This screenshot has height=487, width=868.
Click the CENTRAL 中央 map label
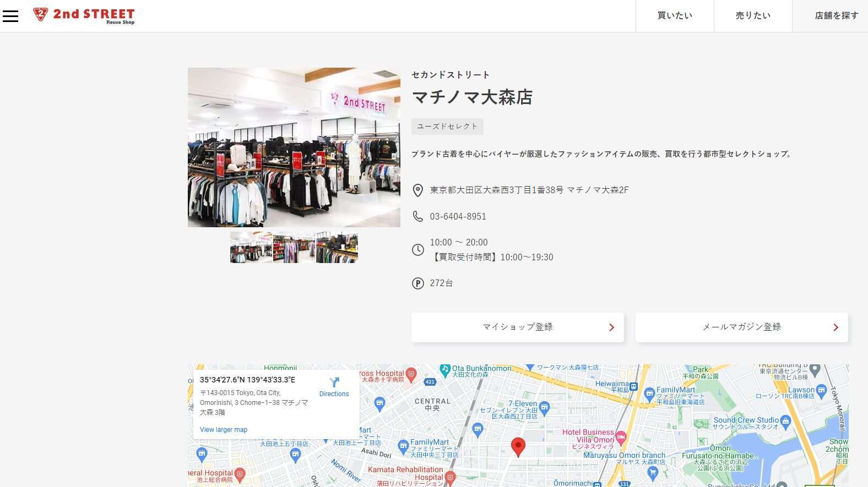click(432, 404)
